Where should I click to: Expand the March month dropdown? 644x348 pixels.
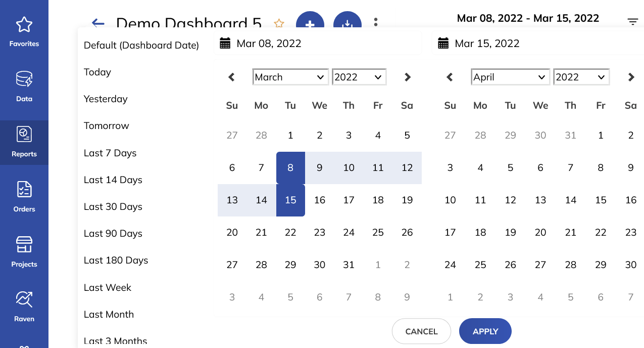(290, 77)
